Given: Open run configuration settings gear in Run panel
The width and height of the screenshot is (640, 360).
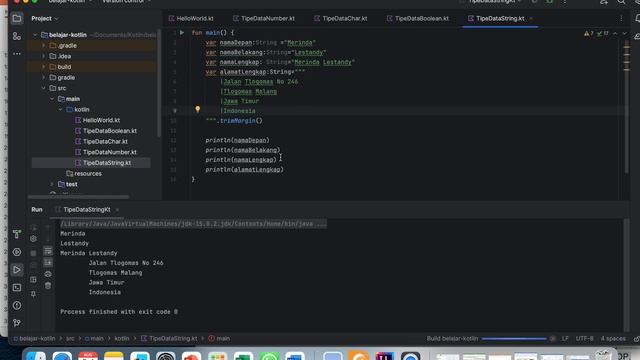Looking at the screenshot, I should click(x=33, y=238).
